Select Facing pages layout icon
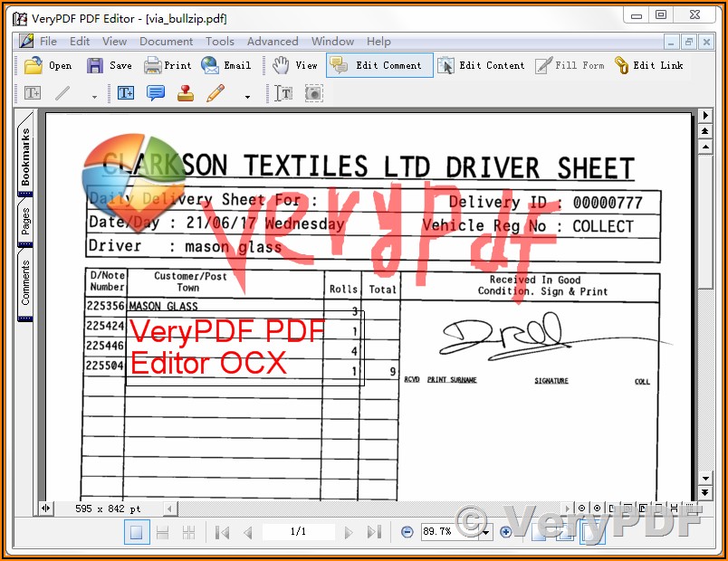The image size is (728, 561). pyautogui.click(x=188, y=532)
